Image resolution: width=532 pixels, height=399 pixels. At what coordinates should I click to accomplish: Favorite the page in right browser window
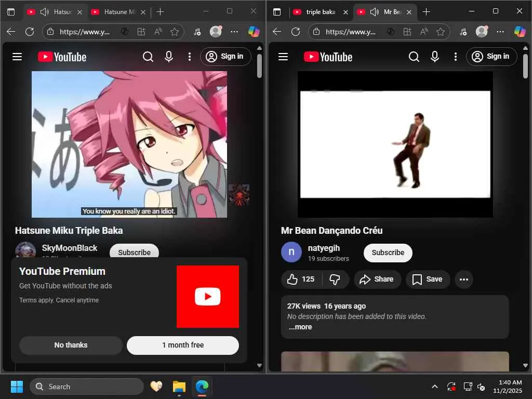point(441,32)
